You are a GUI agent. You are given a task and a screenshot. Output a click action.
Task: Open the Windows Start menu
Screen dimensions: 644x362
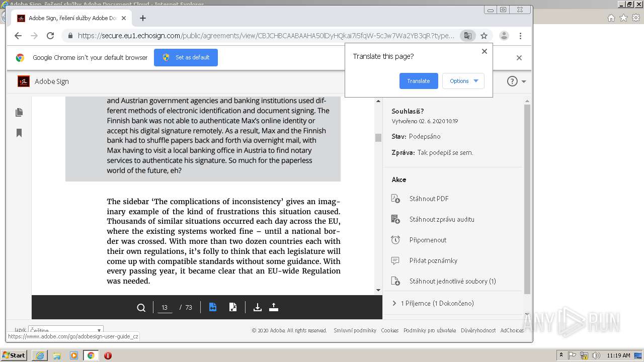pyautogui.click(x=14, y=355)
